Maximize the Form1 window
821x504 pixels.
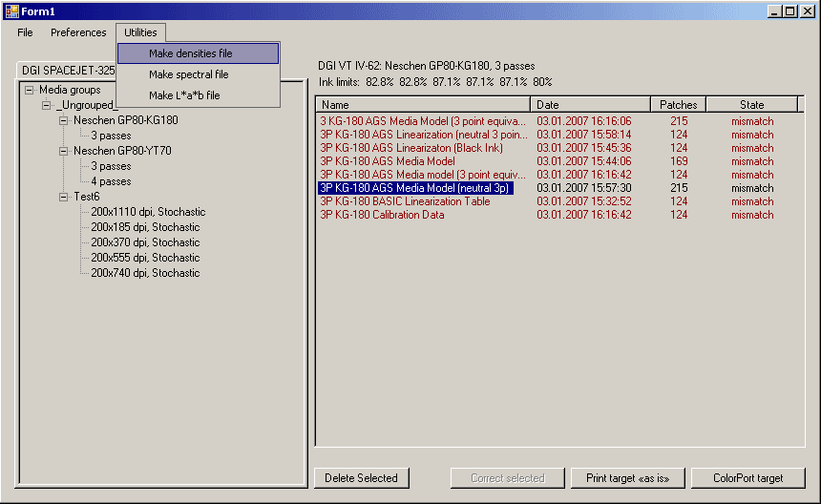coord(790,11)
